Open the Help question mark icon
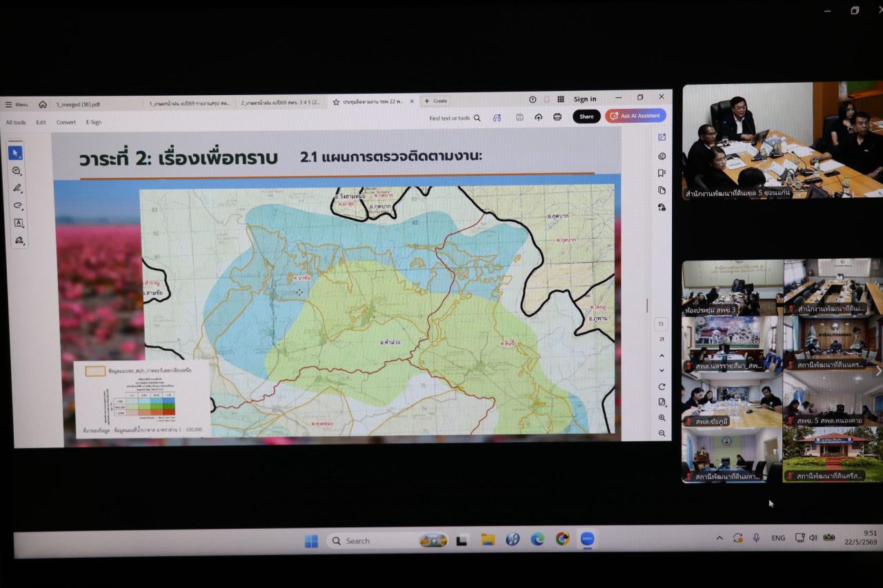 coord(533,99)
